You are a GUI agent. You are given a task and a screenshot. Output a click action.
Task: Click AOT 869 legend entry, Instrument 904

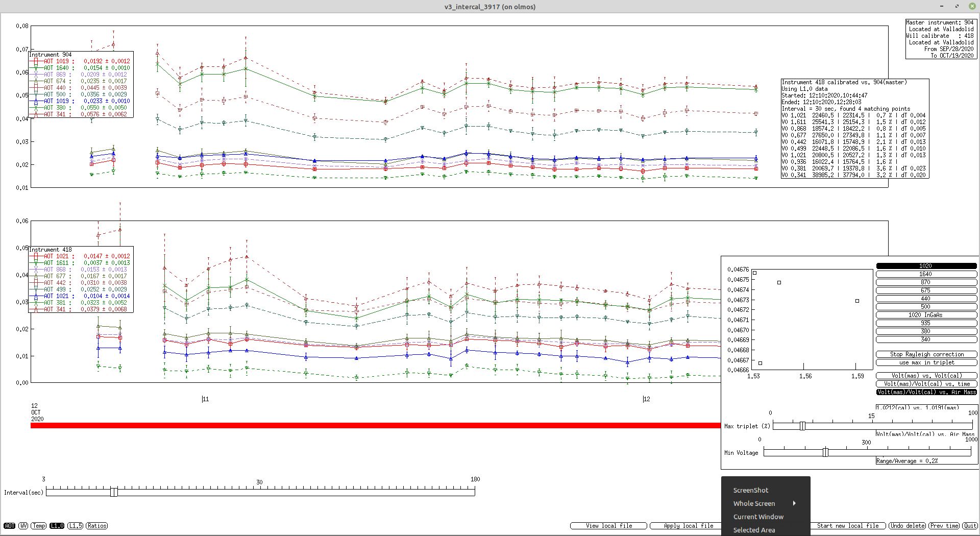point(81,75)
